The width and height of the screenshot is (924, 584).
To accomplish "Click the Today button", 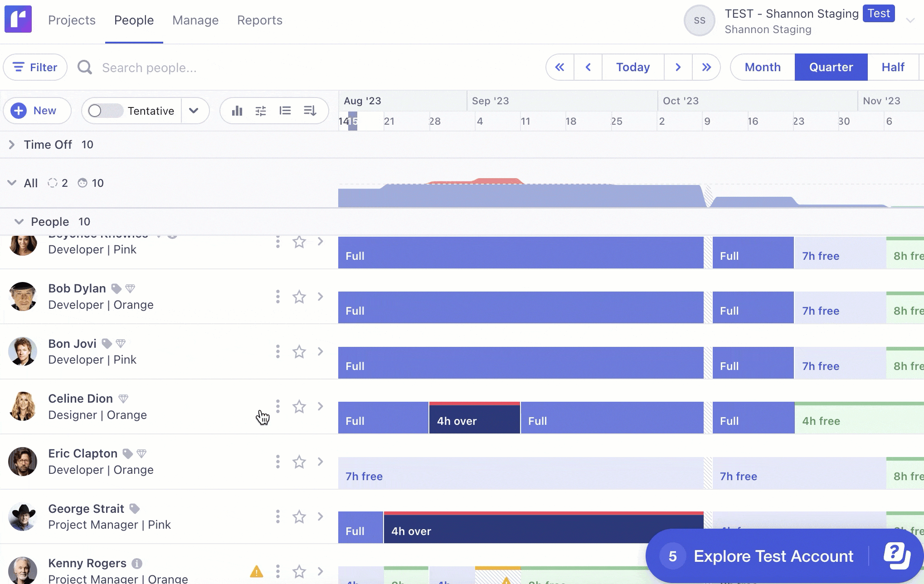I will pos(633,68).
